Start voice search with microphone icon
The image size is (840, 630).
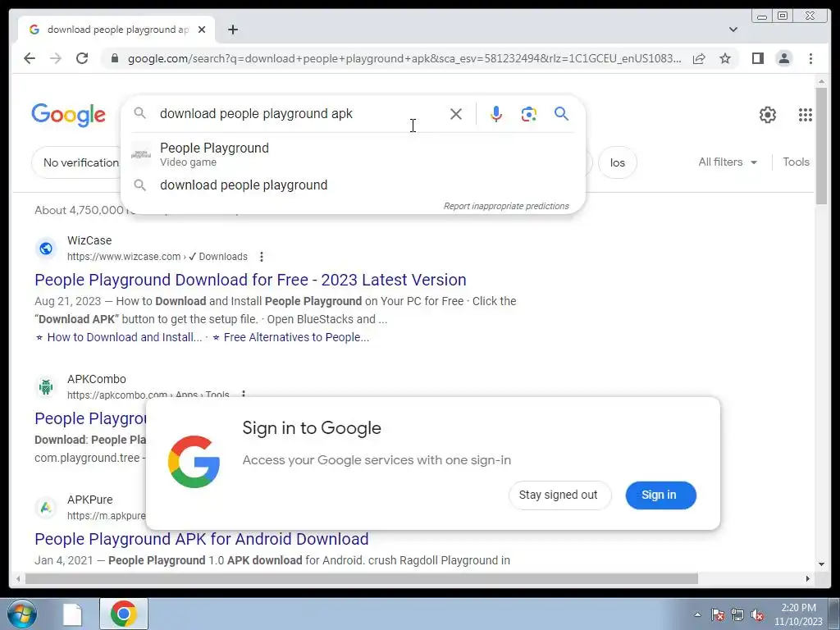pos(496,114)
